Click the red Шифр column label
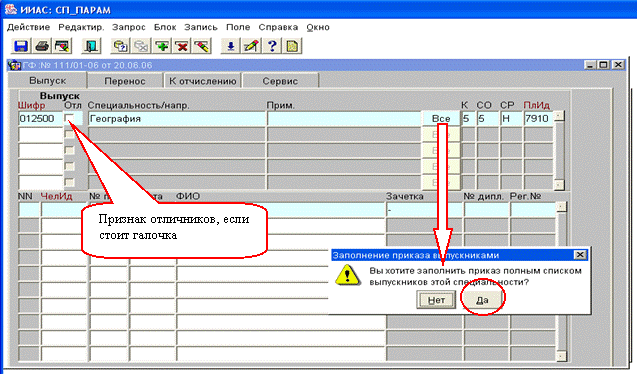This screenshot has width=637, height=374. tap(32, 105)
